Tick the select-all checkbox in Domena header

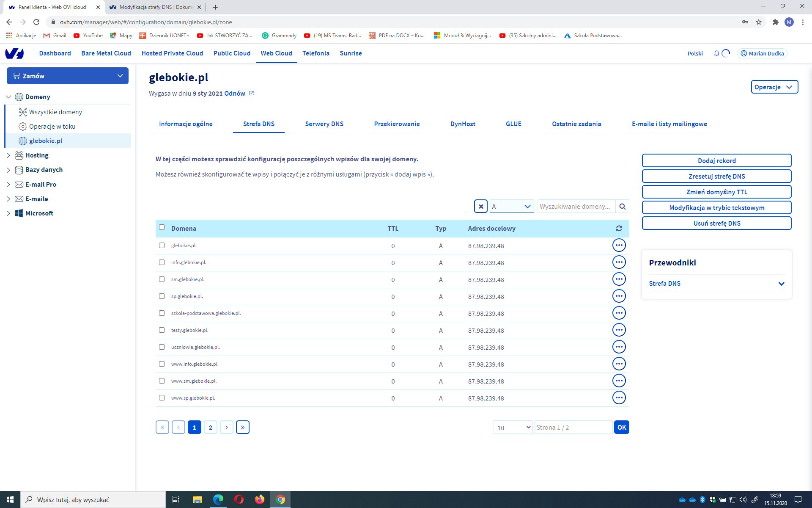(x=162, y=227)
